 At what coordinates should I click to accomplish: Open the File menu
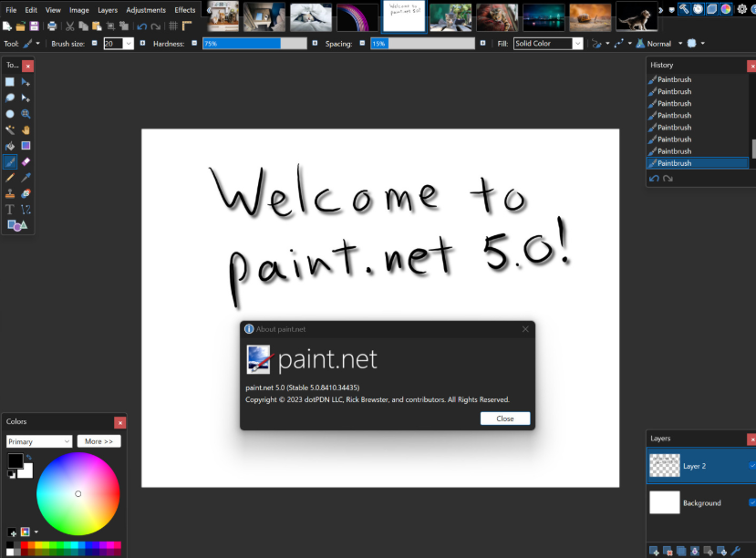click(11, 10)
